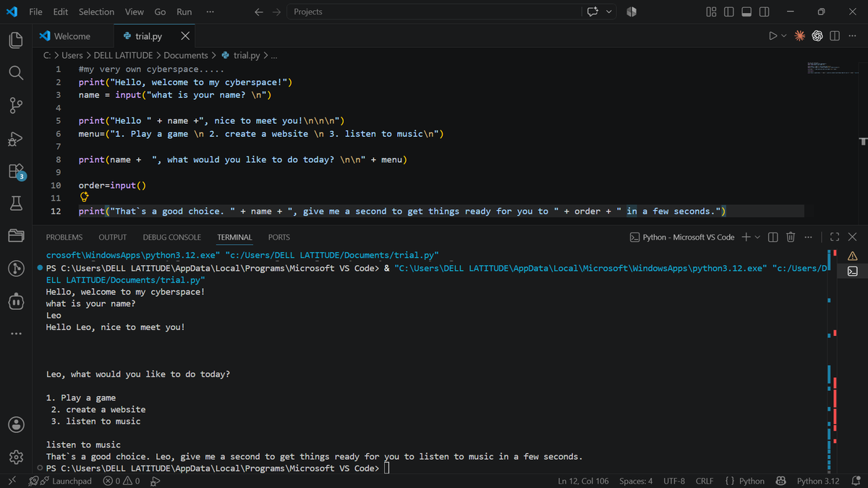Run the Python file with play button
Screen dimensions: 868x488
[x=773, y=35]
